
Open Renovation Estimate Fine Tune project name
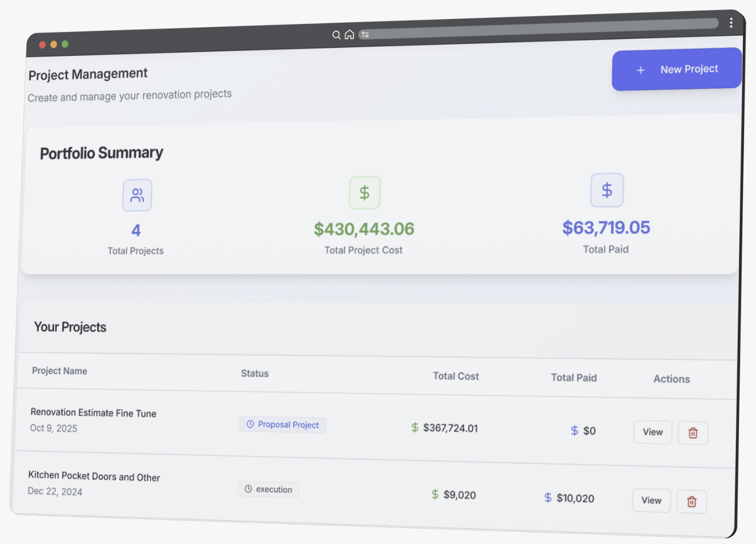[x=93, y=413]
